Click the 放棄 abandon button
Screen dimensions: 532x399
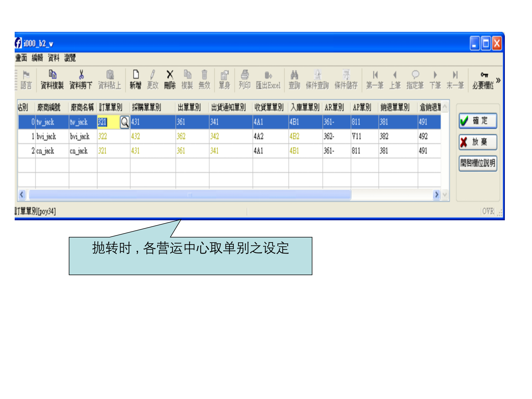[477, 142]
